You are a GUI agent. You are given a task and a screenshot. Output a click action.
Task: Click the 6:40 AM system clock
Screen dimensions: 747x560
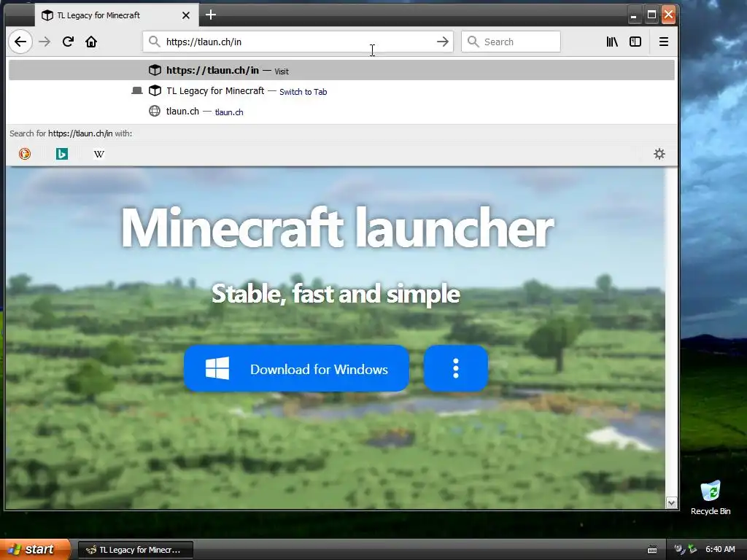point(720,550)
